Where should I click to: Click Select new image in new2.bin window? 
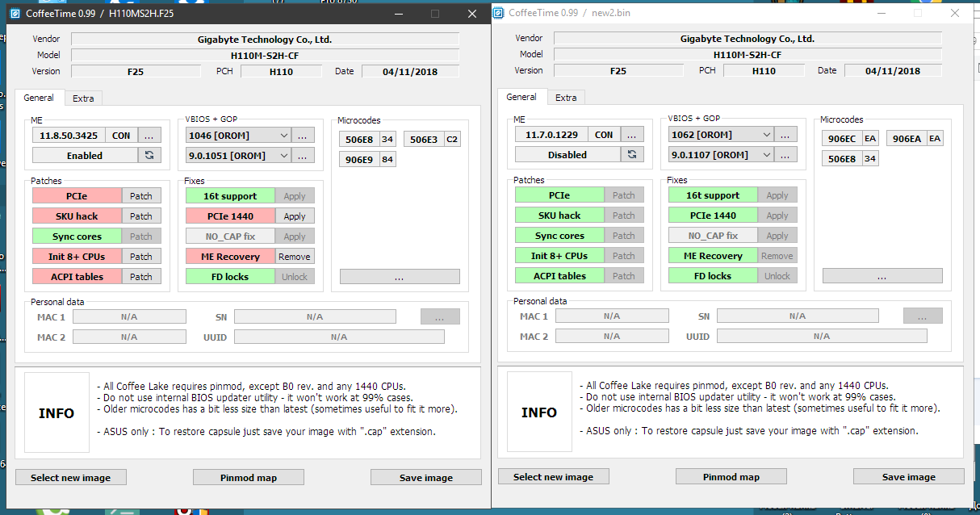[553, 477]
